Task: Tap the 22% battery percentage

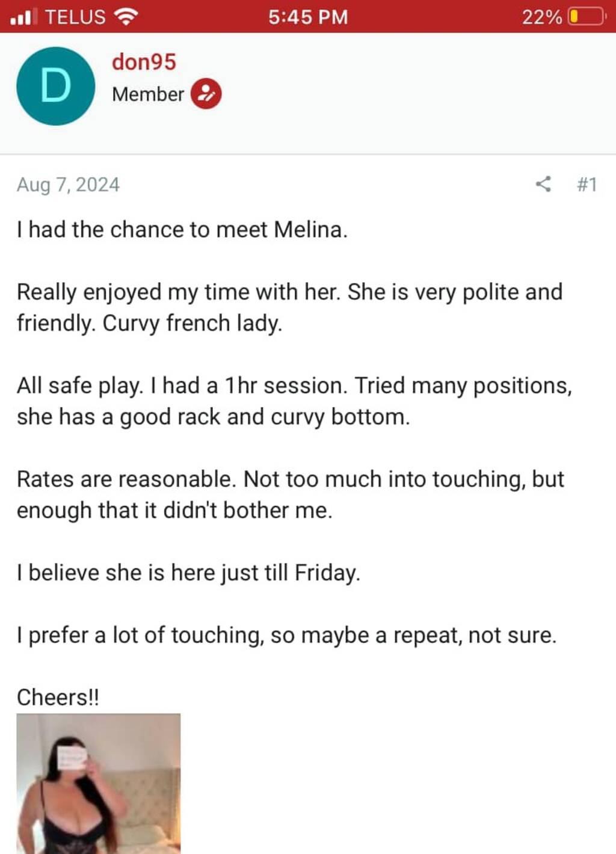Action: [x=541, y=17]
